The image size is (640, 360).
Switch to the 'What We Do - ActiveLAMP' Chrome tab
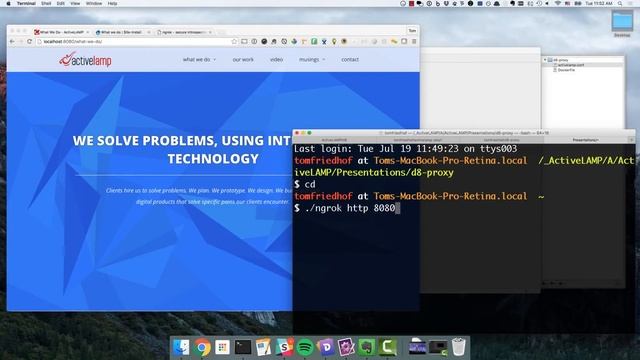(x=61, y=32)
